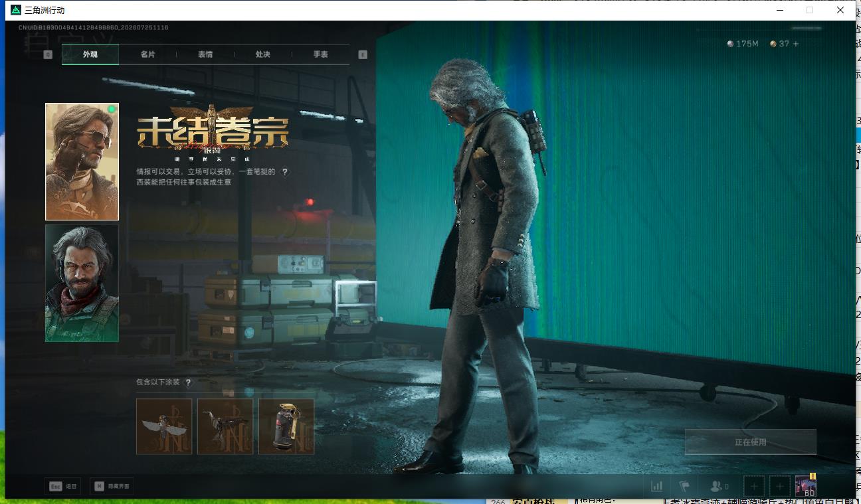Select the red-scarf default skin thumbnail
This screenshot has width=861, height=504.
(82, 283)
